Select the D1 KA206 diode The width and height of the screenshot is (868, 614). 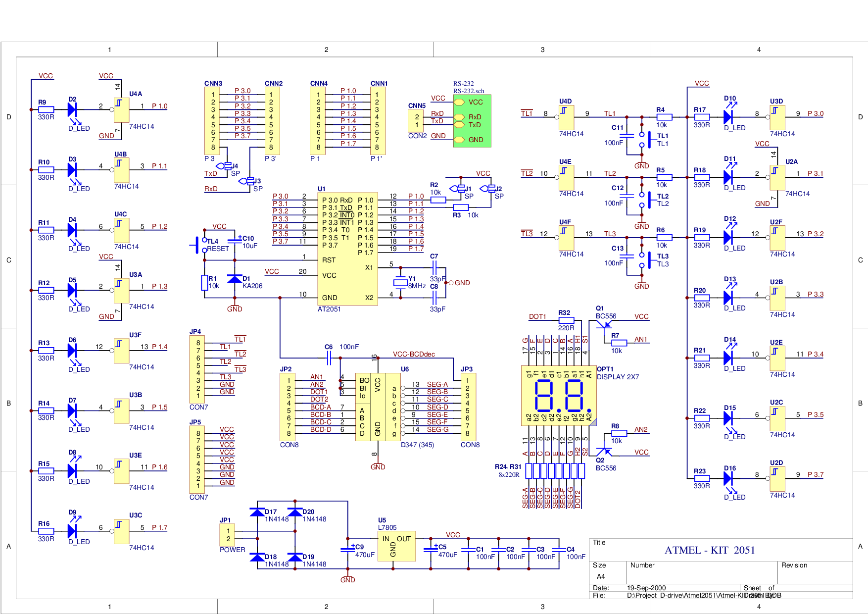point(235,279)
